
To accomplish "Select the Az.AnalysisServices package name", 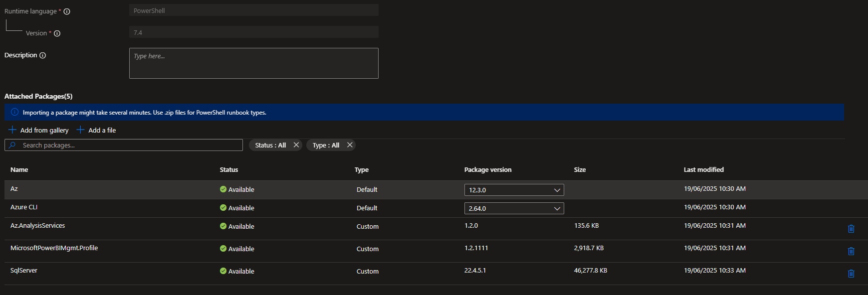I will [38, 226].
